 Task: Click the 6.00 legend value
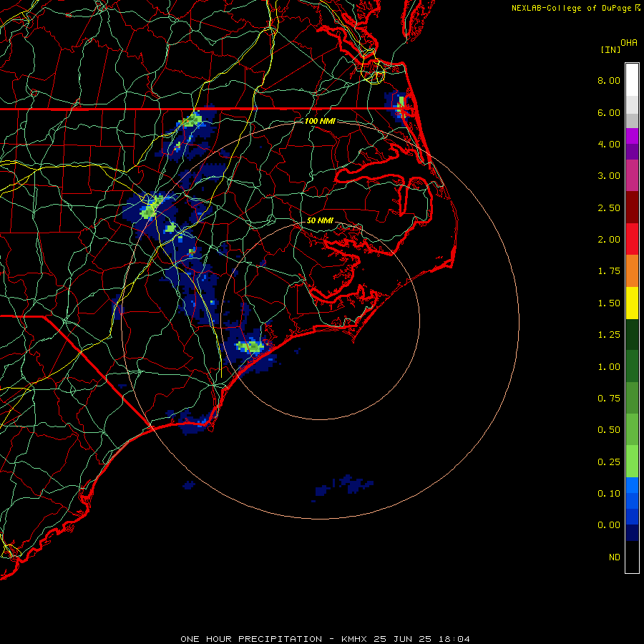click(x=609, y=112)
